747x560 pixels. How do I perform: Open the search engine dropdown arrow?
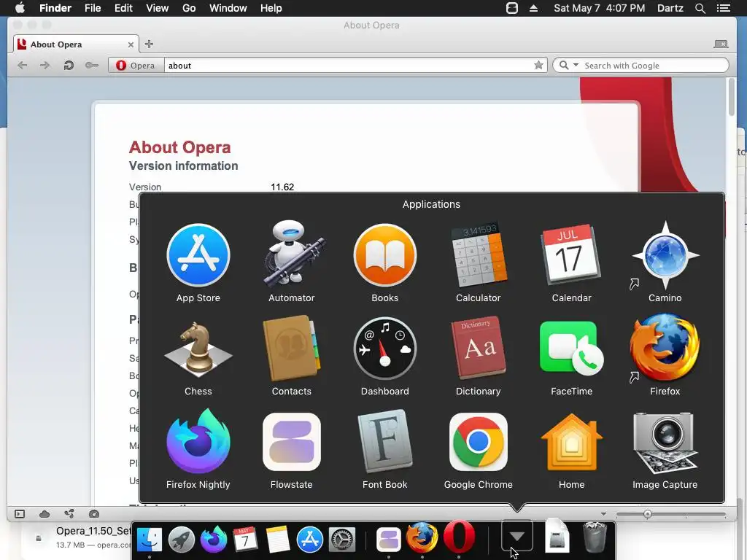[576, 65]
